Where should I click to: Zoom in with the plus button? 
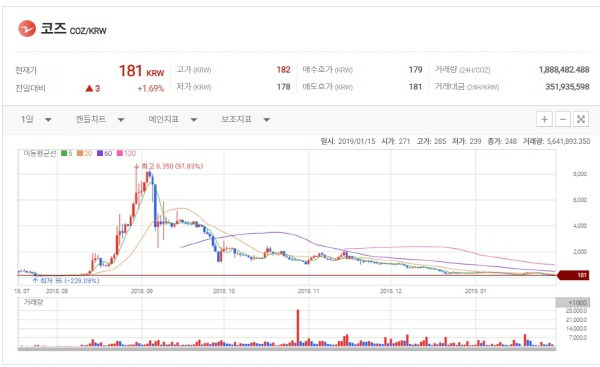[544, 119]
